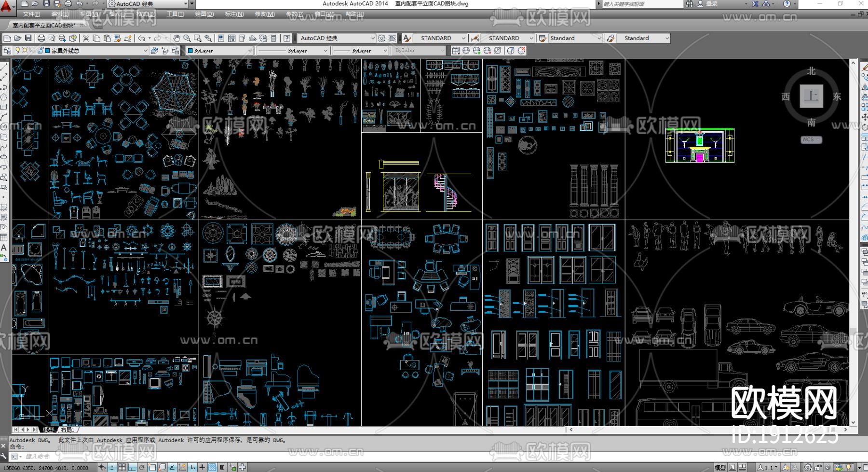The image size is (868, 472).
Task: Expand the AutoCAD 经典 workspace dropdown in Quick Access
Action: coord(185,4)
